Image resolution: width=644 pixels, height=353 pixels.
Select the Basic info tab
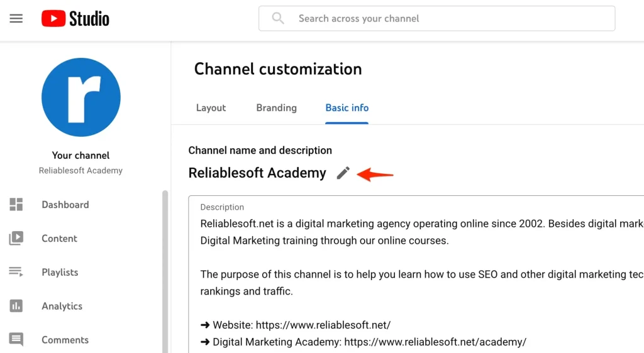pos(347,108)
